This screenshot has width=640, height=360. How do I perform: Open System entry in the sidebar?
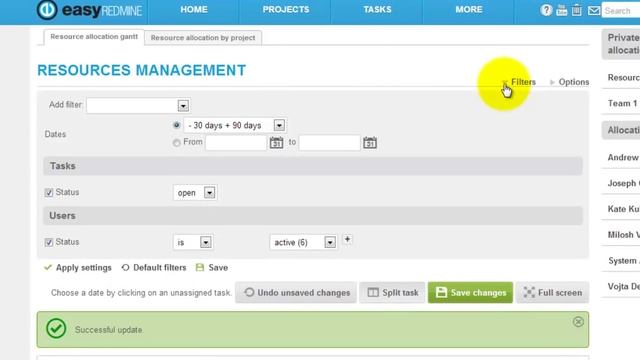[x=623, y=261]
